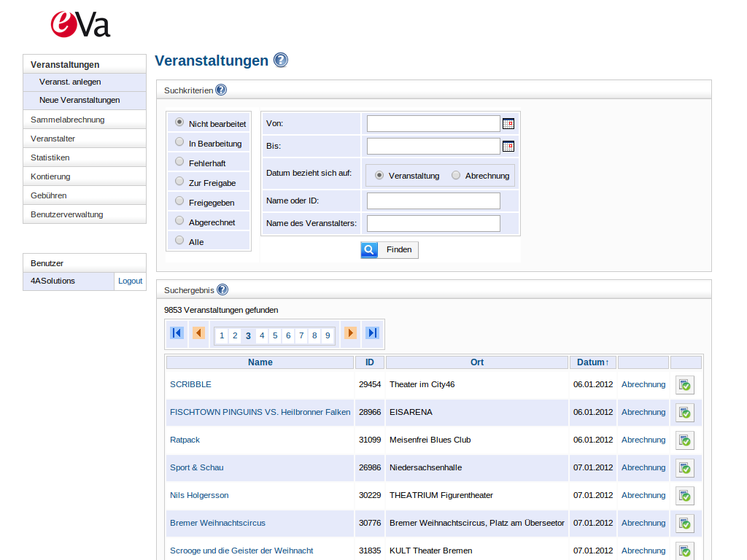Click action icon in Ratpack row
Image resolution: width=747 pixels, height=560 pixels.
point(684,440)
